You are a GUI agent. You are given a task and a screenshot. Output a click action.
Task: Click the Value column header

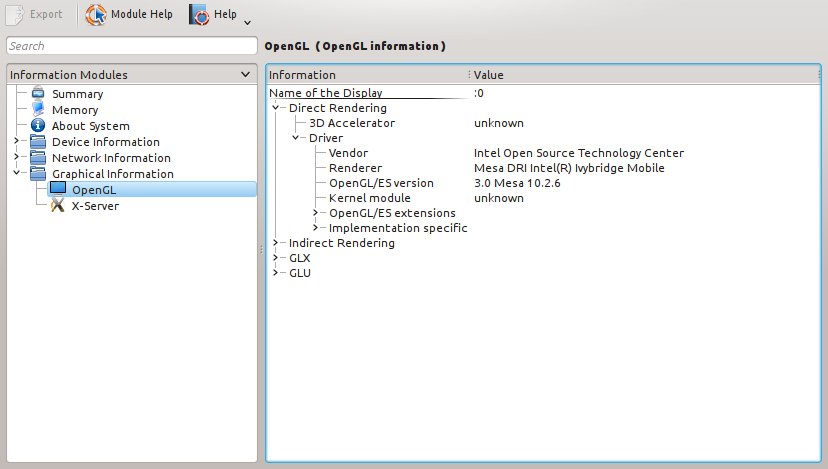640,75
